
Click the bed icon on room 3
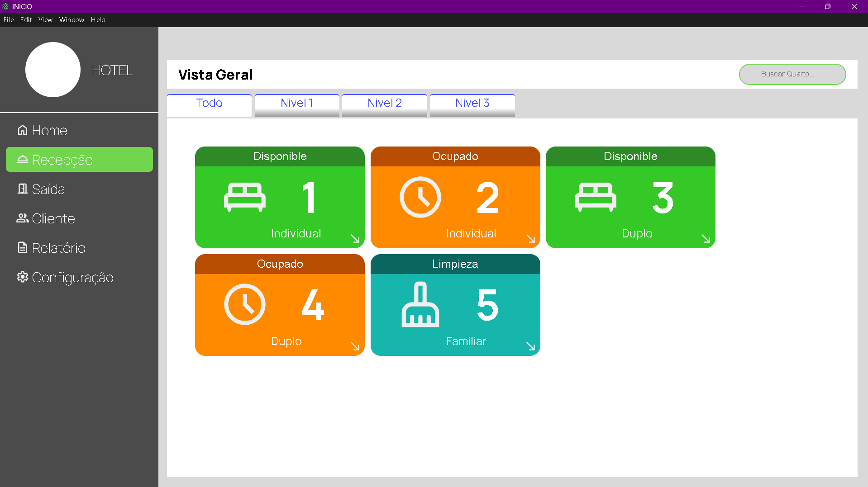(595, 197)
